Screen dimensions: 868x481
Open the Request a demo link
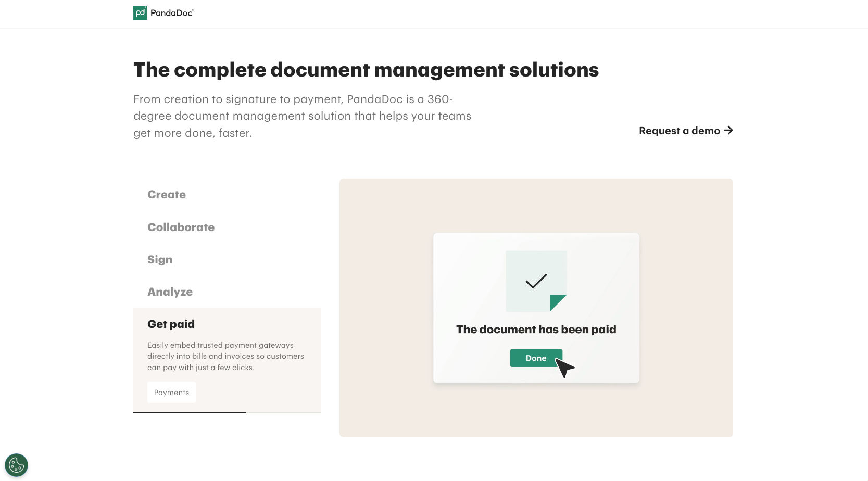click(x=686, y=131)
